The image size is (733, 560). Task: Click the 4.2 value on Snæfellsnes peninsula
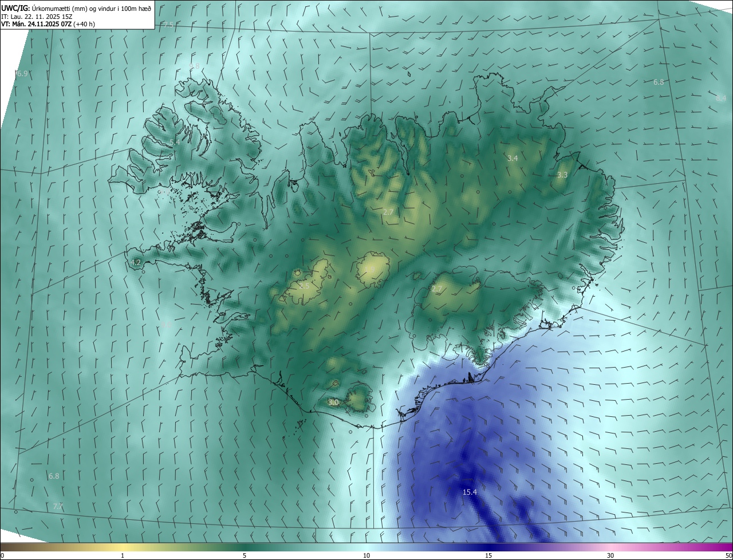(x=136, y=262)
